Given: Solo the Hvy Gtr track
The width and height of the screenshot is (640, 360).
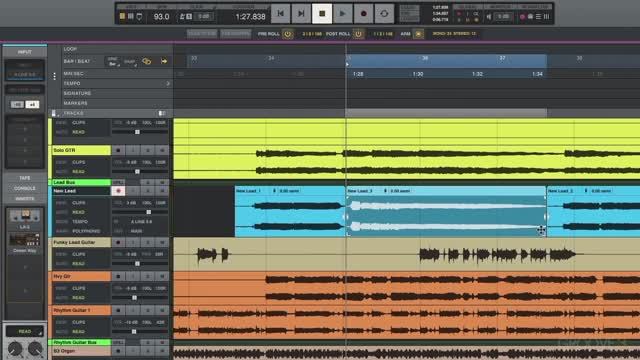Looking at the screenshot, I should coord(148,276).
